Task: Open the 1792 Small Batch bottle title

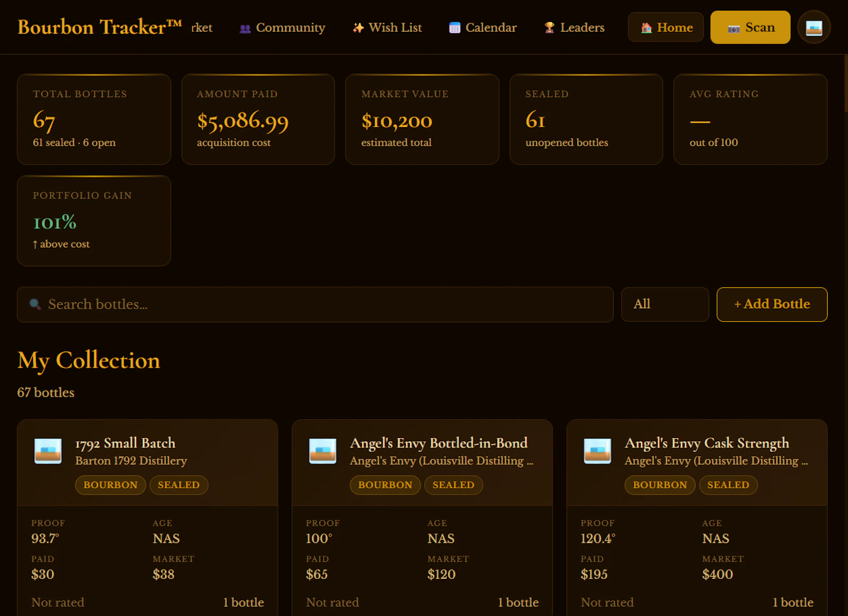Action: pos(125,443)
